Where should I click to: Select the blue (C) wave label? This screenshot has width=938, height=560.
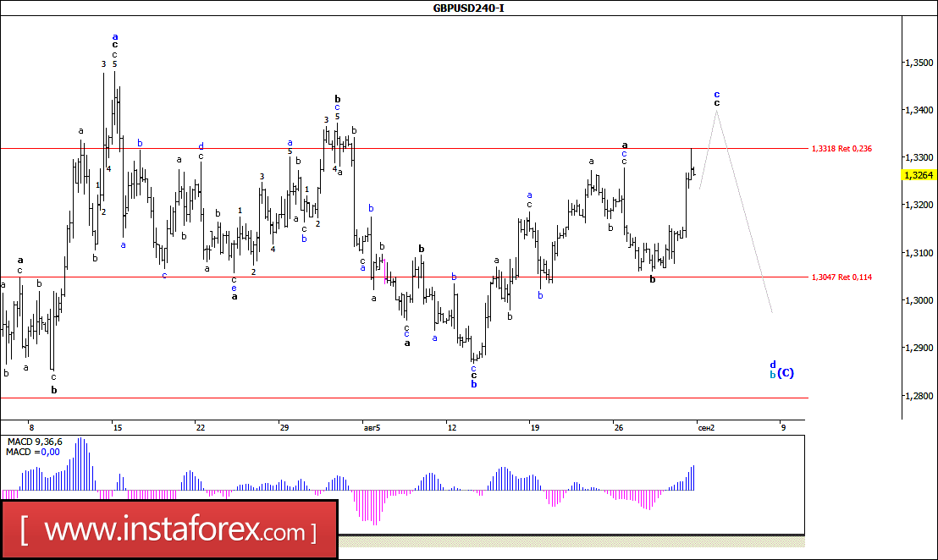coord(786,373)
